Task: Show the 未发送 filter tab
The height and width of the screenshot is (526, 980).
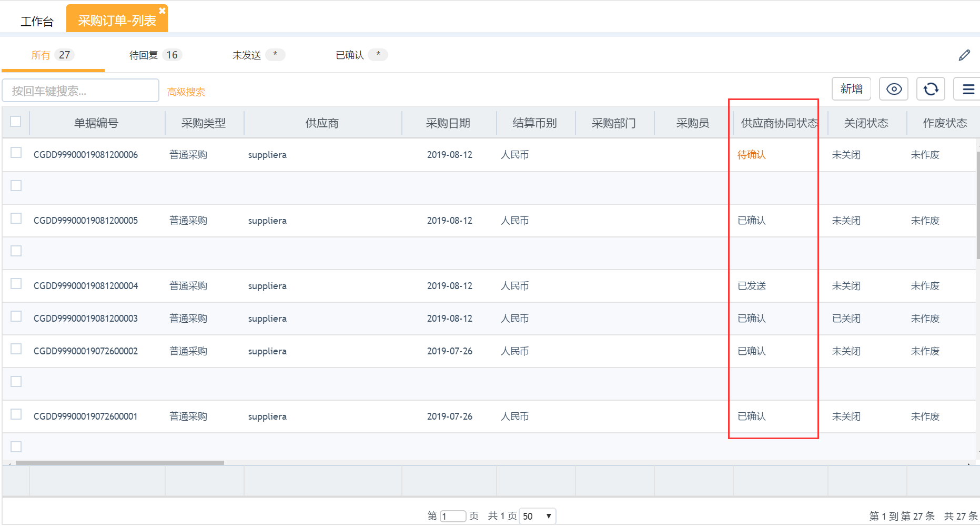Action: [258, 55]
